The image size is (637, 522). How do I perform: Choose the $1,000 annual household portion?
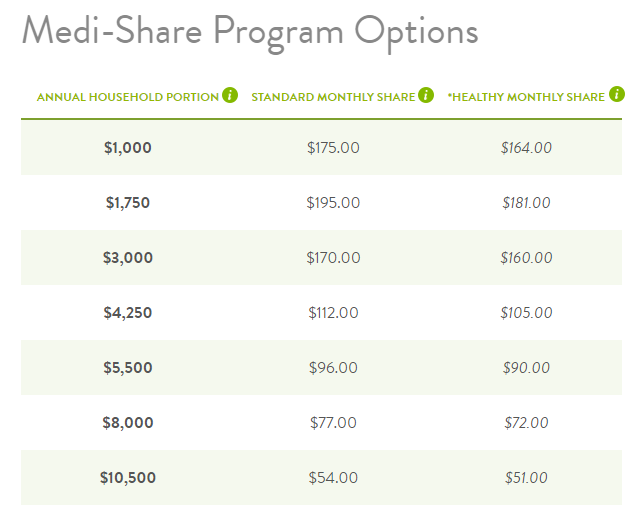coord(128,147)
